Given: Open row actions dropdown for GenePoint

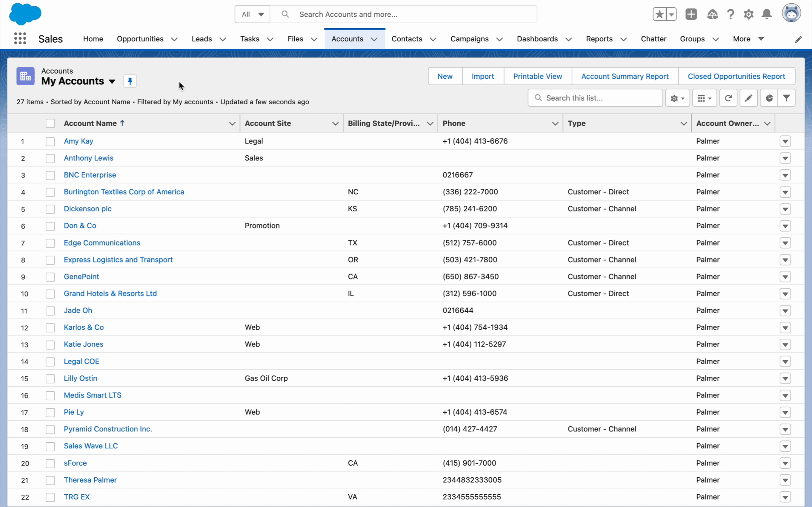Looking at the screenshot, I should [x=785, y=277].
